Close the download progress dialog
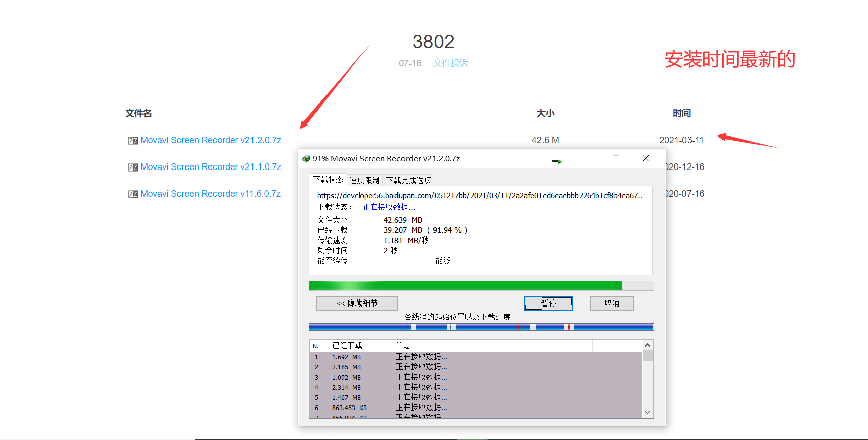The width and height of the screenshot is (868, 440). pyautogui.click(x=646, y=158)
